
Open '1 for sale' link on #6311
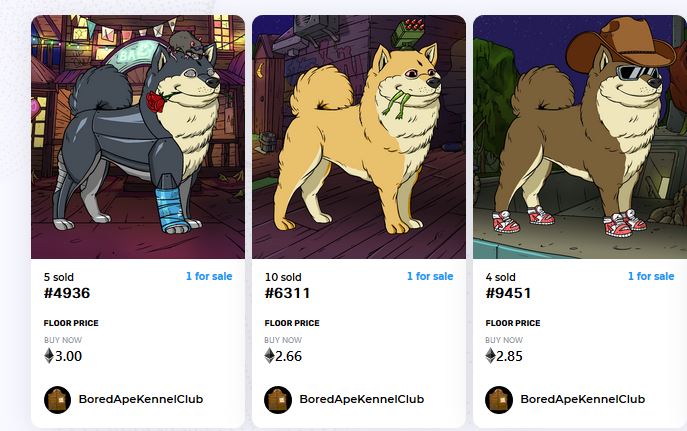click(x=430, y=276)
